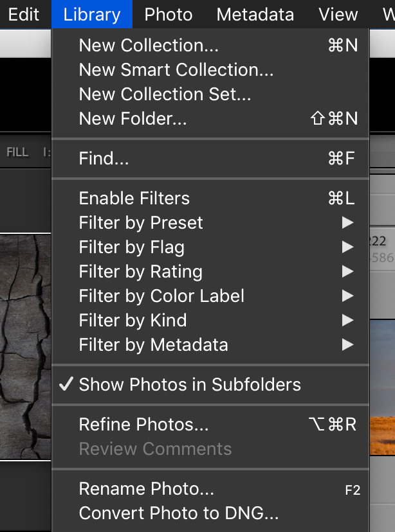The image size is (395, 532).
Task: Create a New Folder
Action: 133,119
